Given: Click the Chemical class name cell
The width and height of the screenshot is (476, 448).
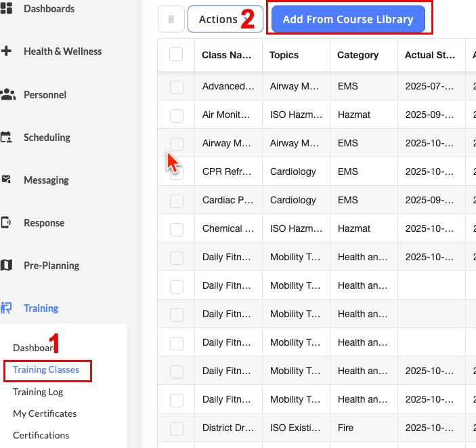Looking at the screenshot, I should pyautogui.click(x=228, y=229).
